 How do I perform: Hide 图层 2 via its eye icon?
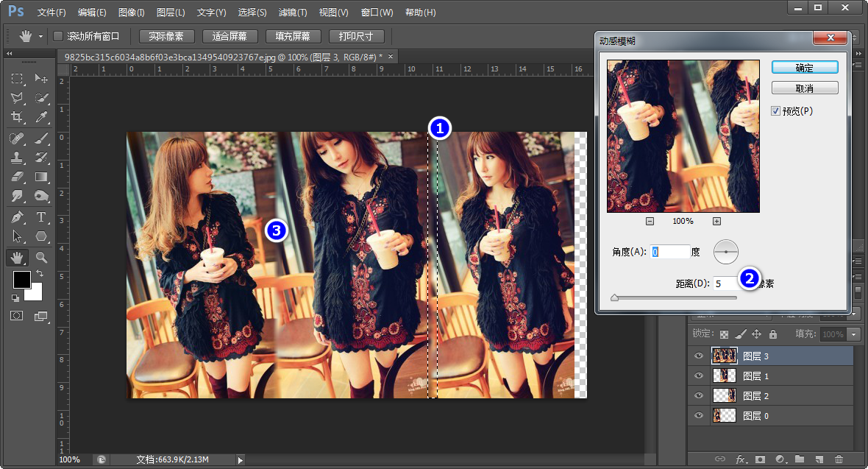[x=699, y=396]
